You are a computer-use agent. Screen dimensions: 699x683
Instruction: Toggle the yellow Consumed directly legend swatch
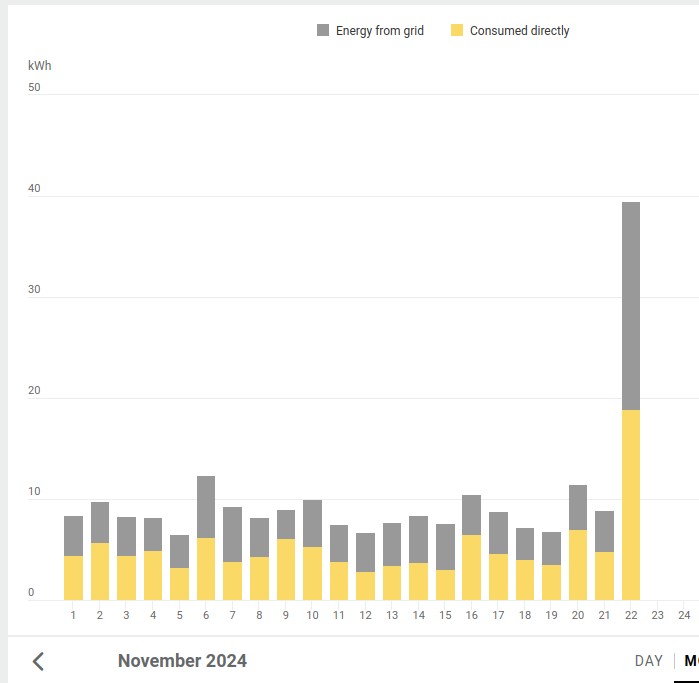point(457,31)
